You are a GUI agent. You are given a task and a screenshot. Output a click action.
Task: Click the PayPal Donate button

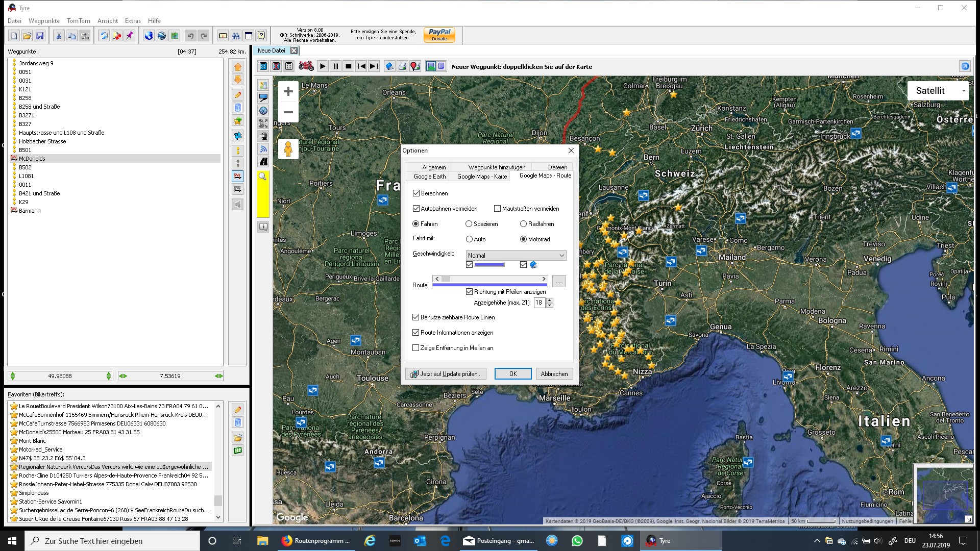[x=439, y=35]
